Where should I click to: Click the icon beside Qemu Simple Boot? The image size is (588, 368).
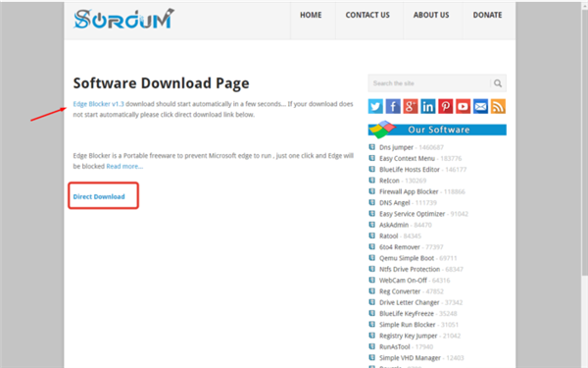372,257
